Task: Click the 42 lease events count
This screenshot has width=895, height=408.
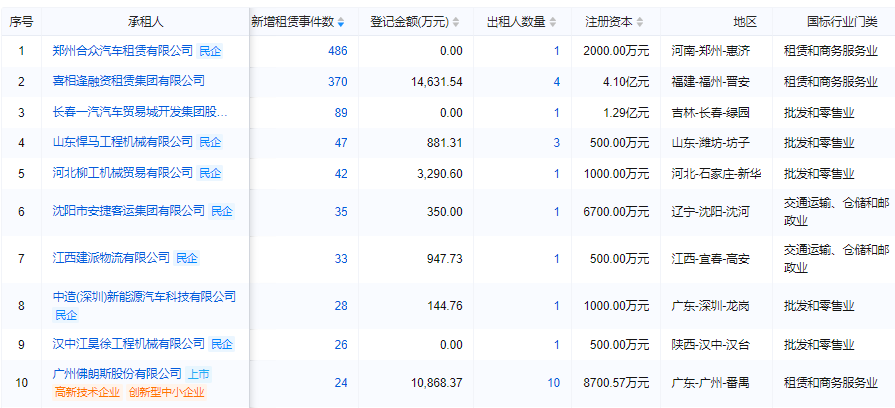Action: [341, 174]
